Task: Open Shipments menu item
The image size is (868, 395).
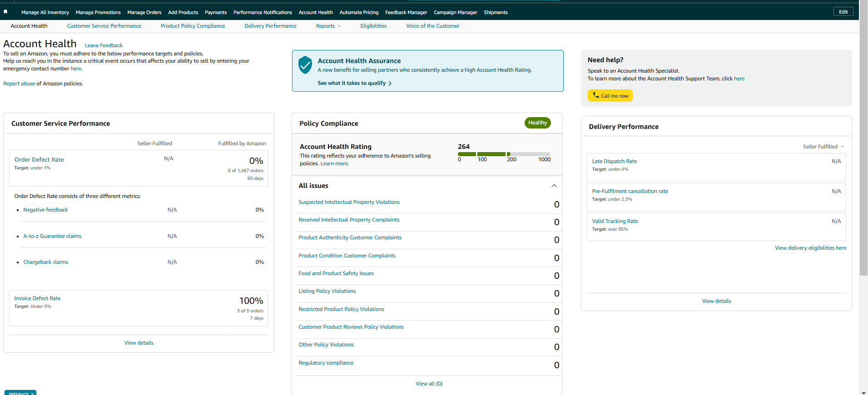Action: point(496,12)
